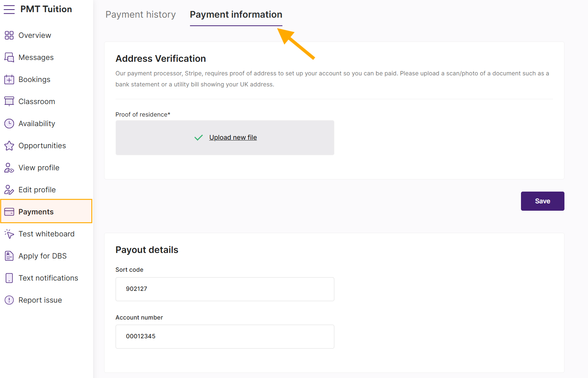Switch to the Payment history tab

click(141, 15)
